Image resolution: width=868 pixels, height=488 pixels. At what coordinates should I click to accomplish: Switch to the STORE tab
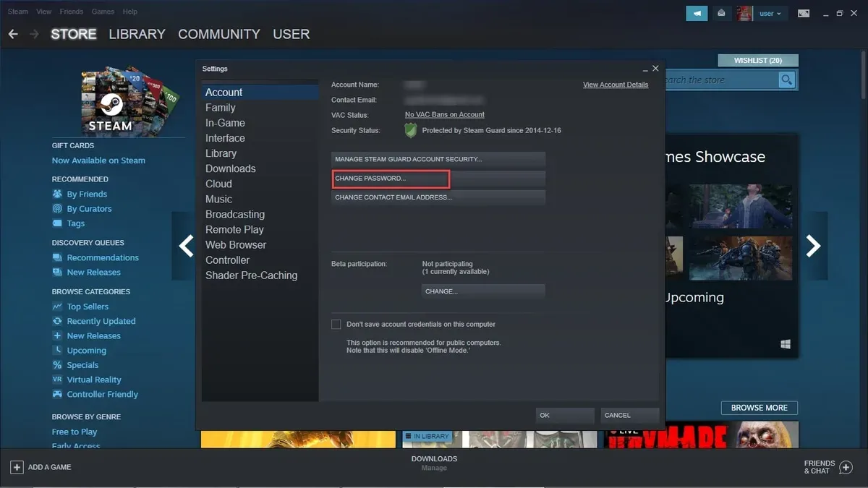[74, 34]
